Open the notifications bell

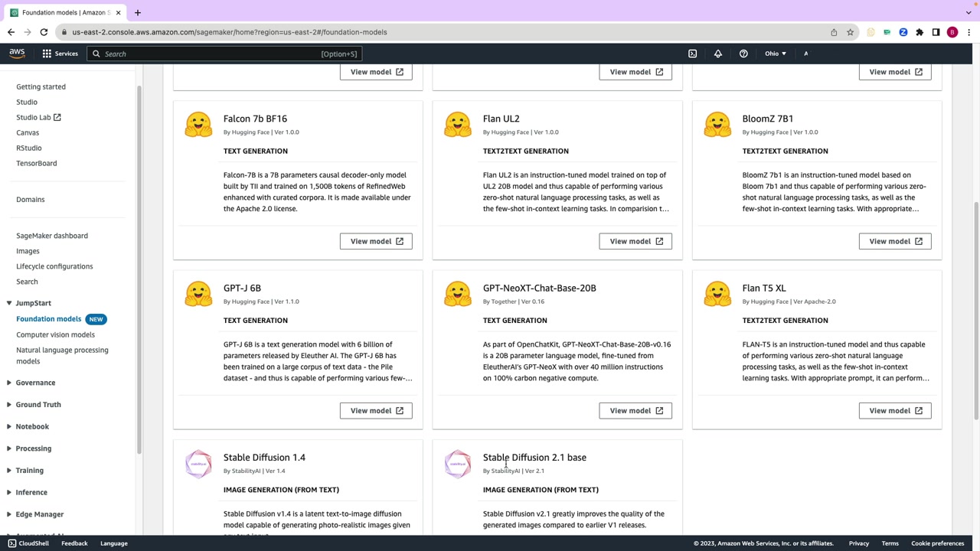(718, 54)
